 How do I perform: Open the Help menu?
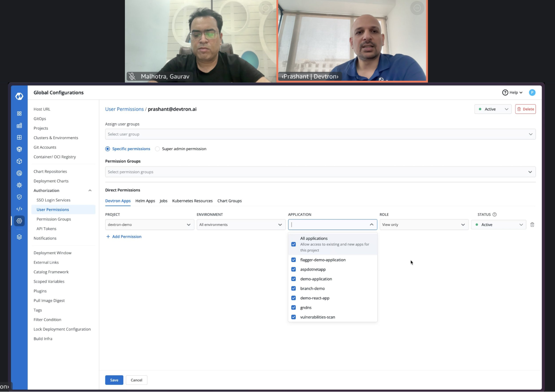513,92
